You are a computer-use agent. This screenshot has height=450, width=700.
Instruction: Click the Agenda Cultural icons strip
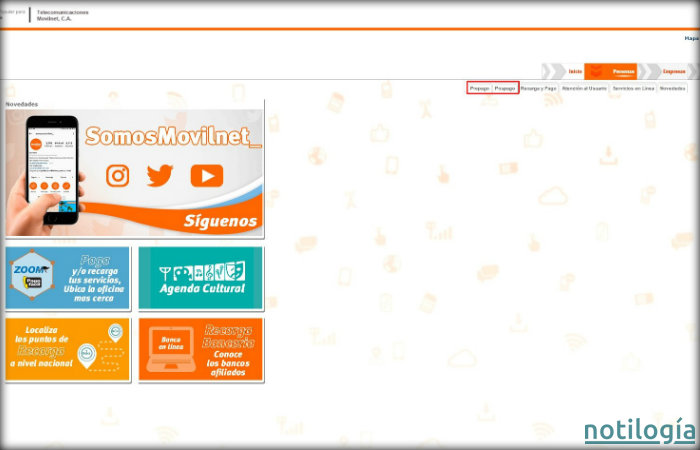[202, 271]
